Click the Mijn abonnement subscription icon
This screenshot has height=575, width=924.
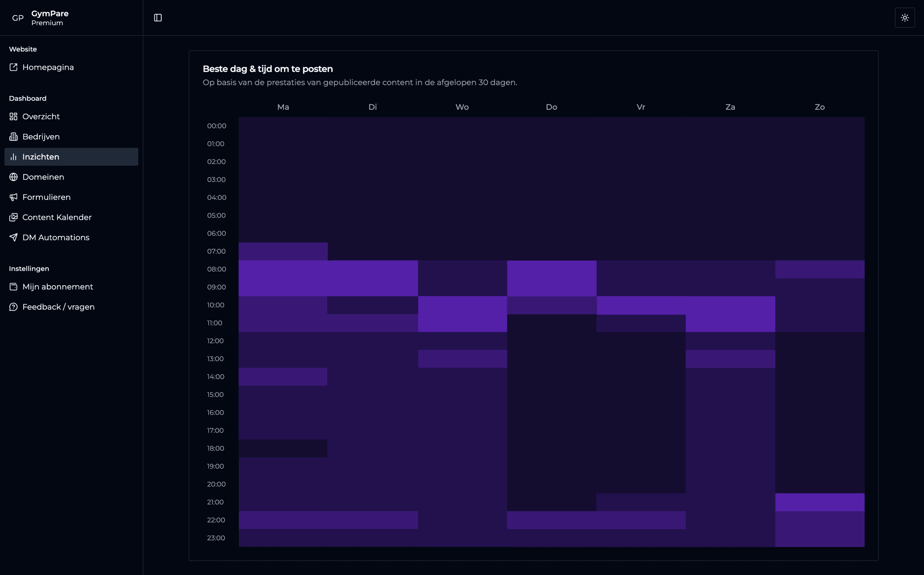[x=13, y=286]
